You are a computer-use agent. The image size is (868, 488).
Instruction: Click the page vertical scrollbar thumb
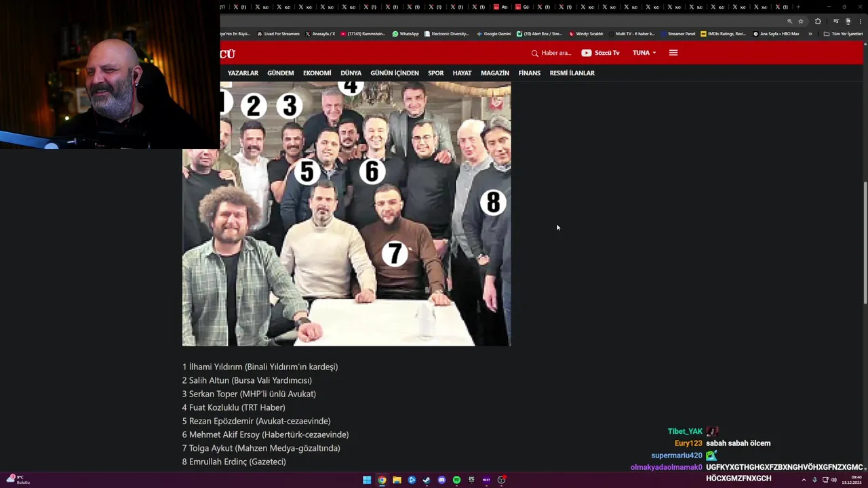[865, 243]
